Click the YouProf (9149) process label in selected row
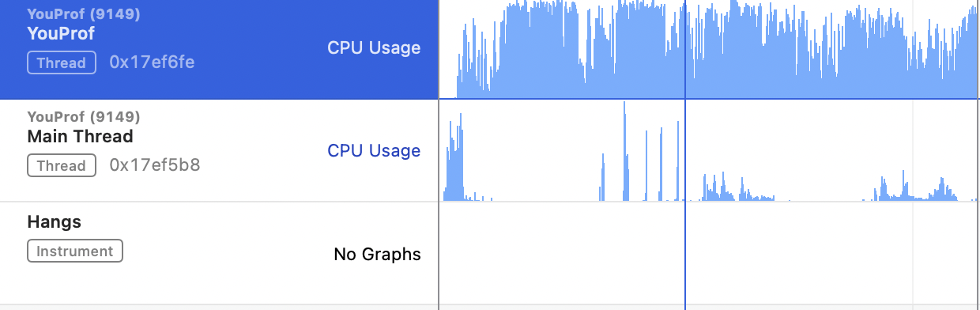Image resolution: width=980 pixels, height=310 pixels. point(83,14)
